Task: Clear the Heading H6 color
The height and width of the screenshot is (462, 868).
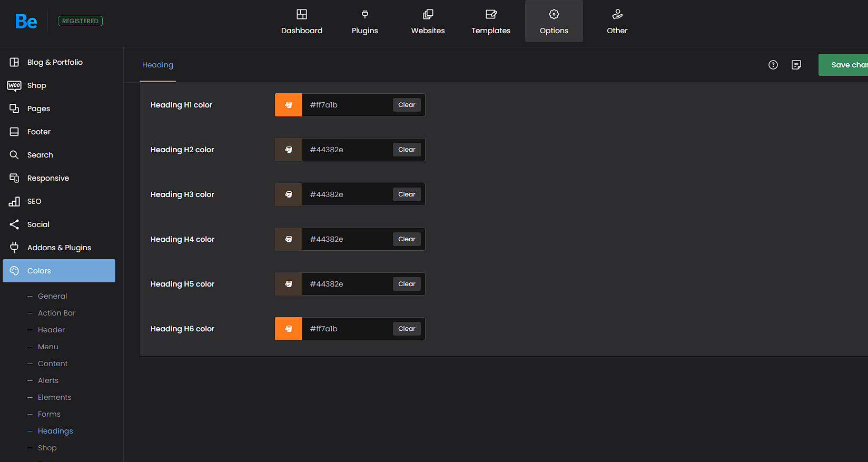Action: pos(407,329)
